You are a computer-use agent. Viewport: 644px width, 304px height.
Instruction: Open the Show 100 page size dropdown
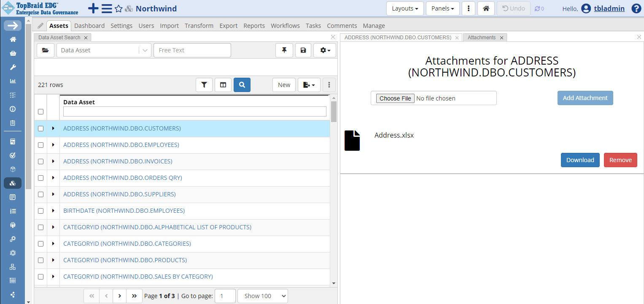point(262,296)
